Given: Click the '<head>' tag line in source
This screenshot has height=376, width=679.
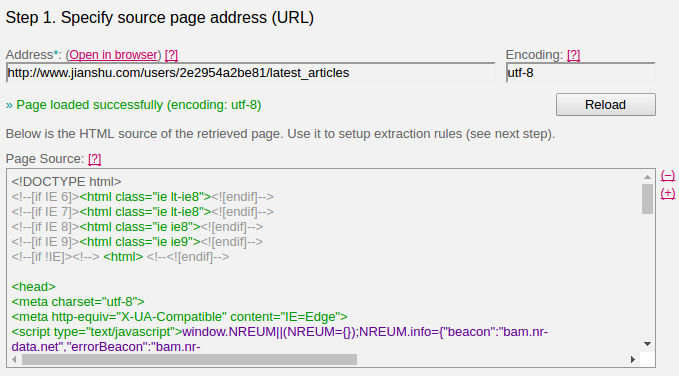Looking at the screenshot, I should tap(33, 287).
